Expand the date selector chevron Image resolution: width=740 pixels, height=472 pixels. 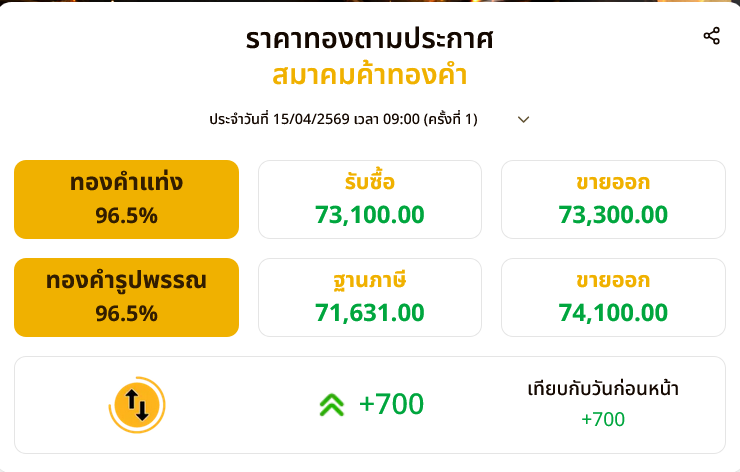[x=523, y=120]
